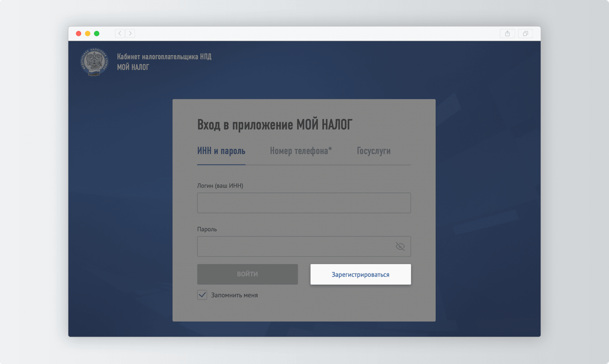Click the "Вход в приложение МОЙ НАЛОГ" heading

275,125
